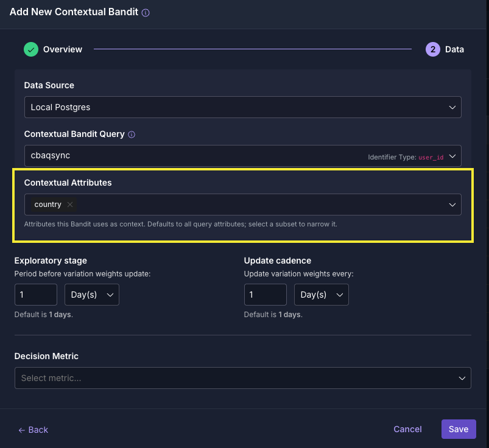Click the Update cadence number field
Image resolution: width=489 pixels, height=448 pixels.
(x=266, y=295)
